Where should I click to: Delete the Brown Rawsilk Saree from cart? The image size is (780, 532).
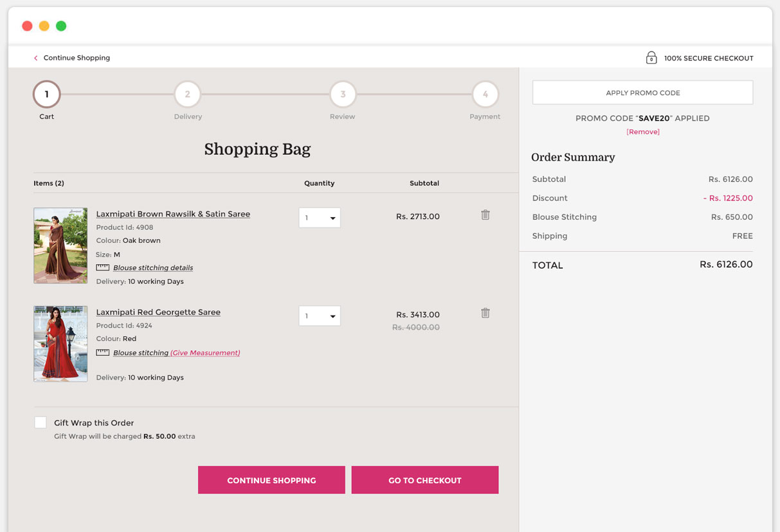click(x=485, y=215)
